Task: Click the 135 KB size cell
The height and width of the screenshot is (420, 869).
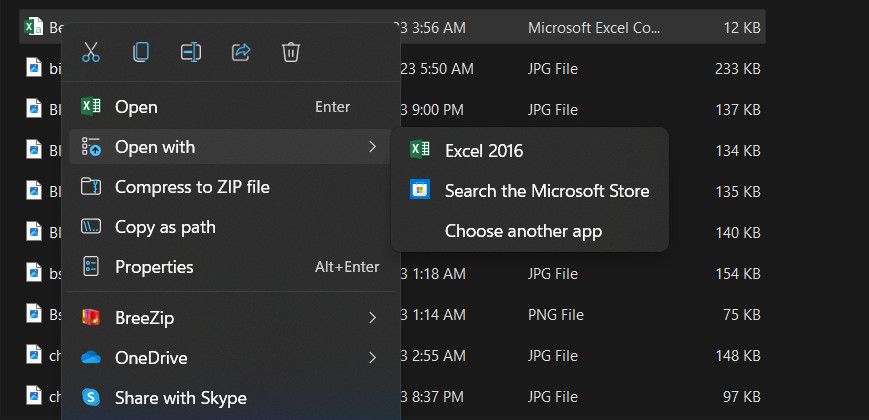Action: coord(738,192)
